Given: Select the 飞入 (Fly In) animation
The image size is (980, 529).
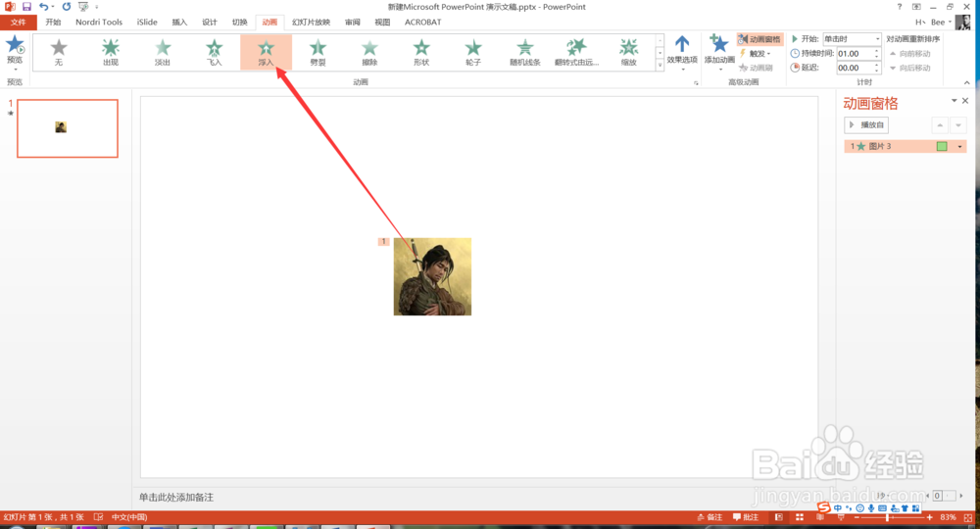Looking at the screenshot, I should pos(215,52).
